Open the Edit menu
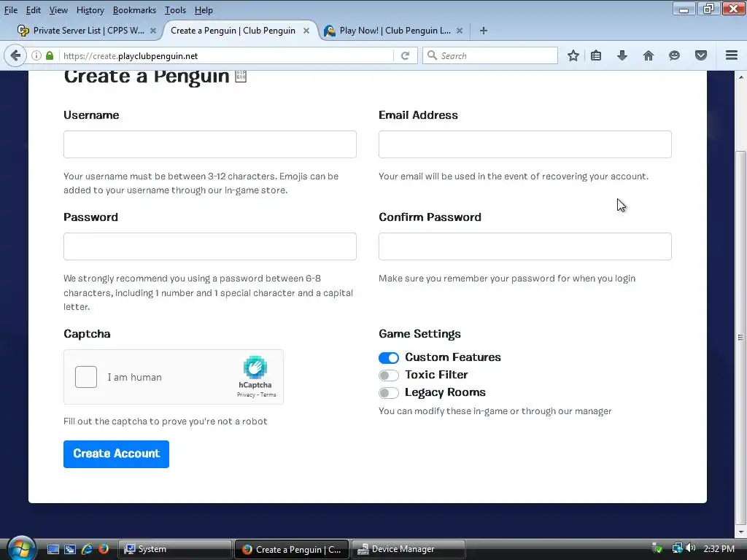Viewport: 747px width, 560px height. pos(33,10)
